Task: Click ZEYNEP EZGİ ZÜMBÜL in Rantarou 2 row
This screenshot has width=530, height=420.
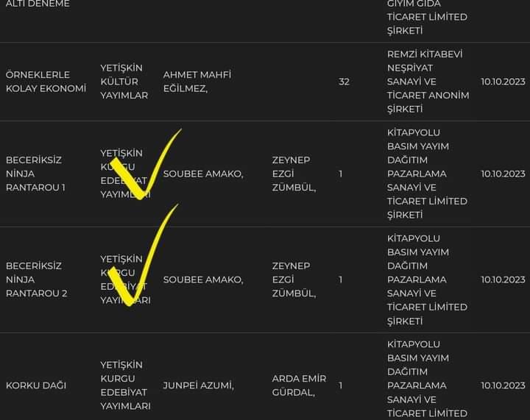Action: pyautogui.click(x=294, y=280)
